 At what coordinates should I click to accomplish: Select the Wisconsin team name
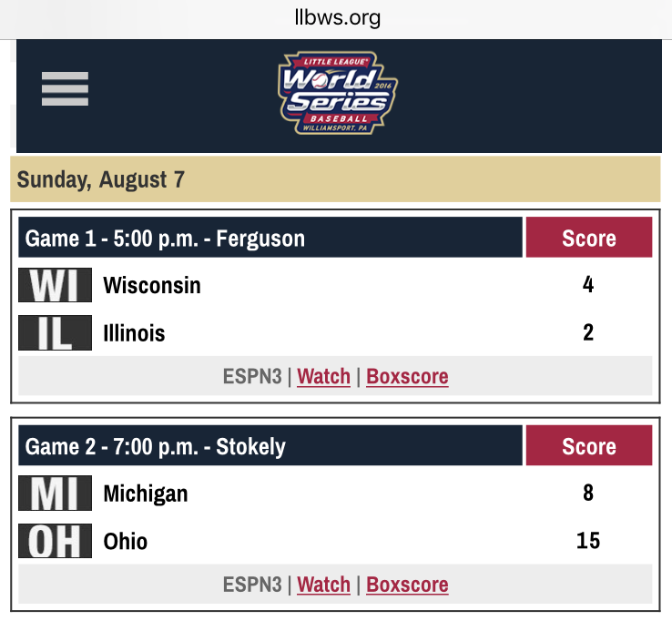coord(152,285)
